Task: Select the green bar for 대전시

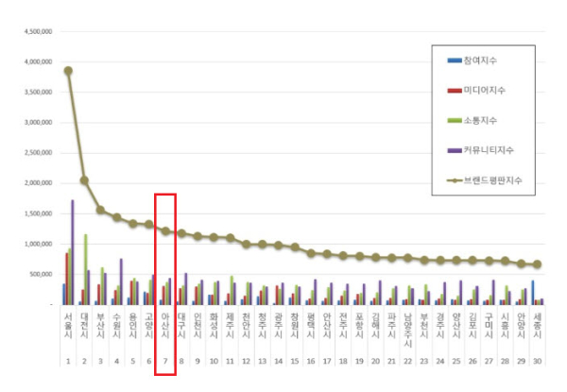Action: [x=86, y=269]
